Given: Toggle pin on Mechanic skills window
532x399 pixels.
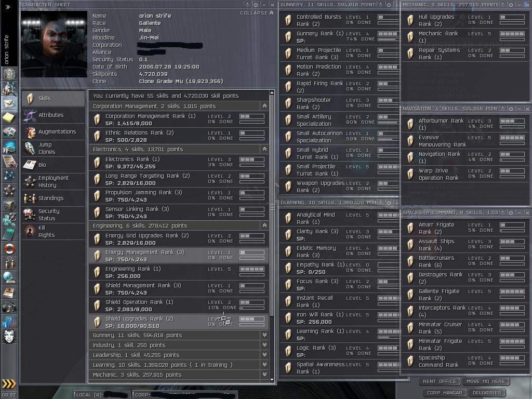Looking at the screenshot, I should [x=502, y=5].
